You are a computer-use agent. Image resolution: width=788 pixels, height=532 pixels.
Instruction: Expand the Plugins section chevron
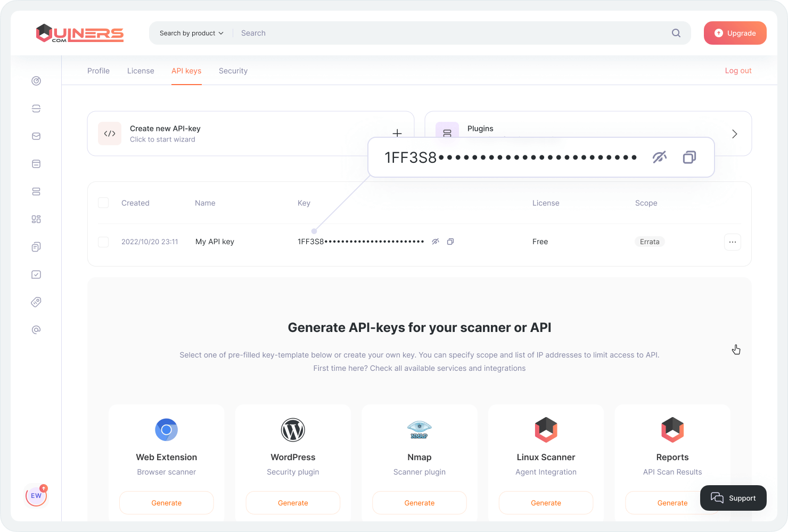click(734, 134)
